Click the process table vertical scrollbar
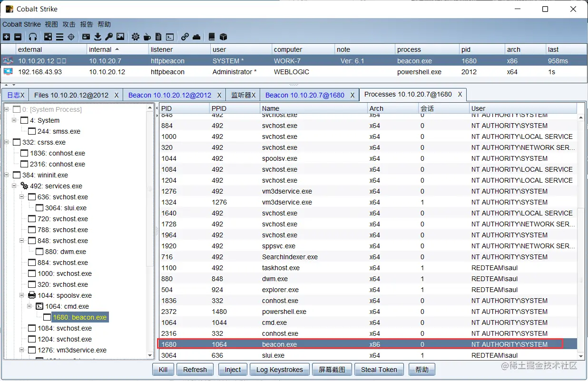588x381 pixels. pyautogui.click(x=580, y=236)
